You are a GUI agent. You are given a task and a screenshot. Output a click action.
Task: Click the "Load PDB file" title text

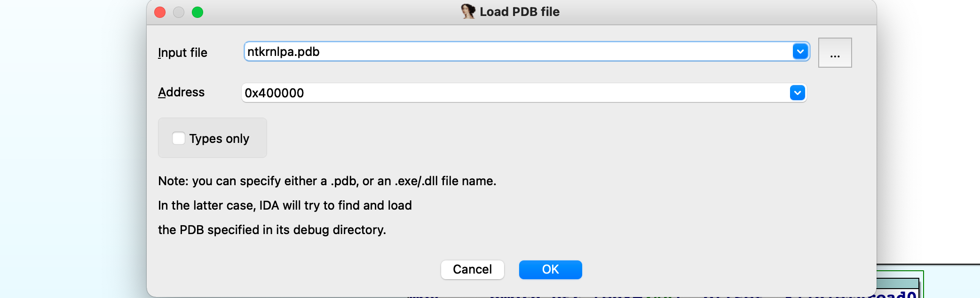(519, 12)
